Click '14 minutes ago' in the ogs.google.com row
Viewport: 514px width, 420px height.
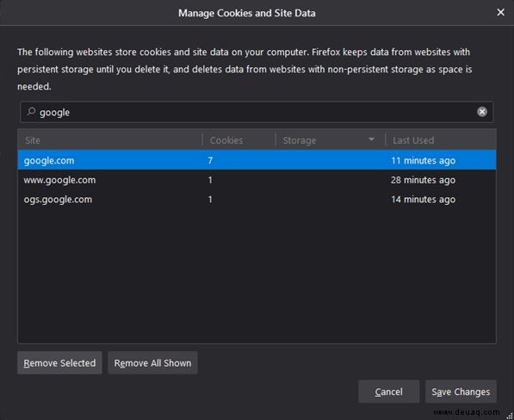[x=424, y=199]
